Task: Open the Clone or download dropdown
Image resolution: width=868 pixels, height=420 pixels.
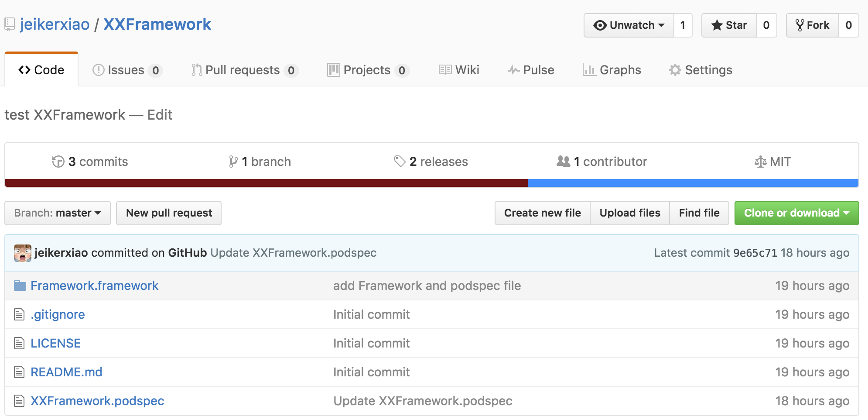Action: [x=797, y=213]
